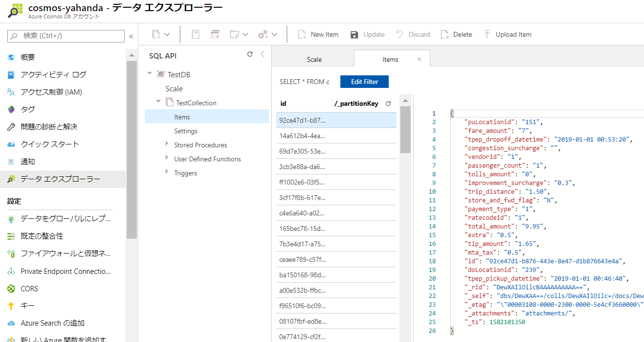Screen dimensions: 644x342
Task: Open Settings under TestCollection
Action: [186, 131]
